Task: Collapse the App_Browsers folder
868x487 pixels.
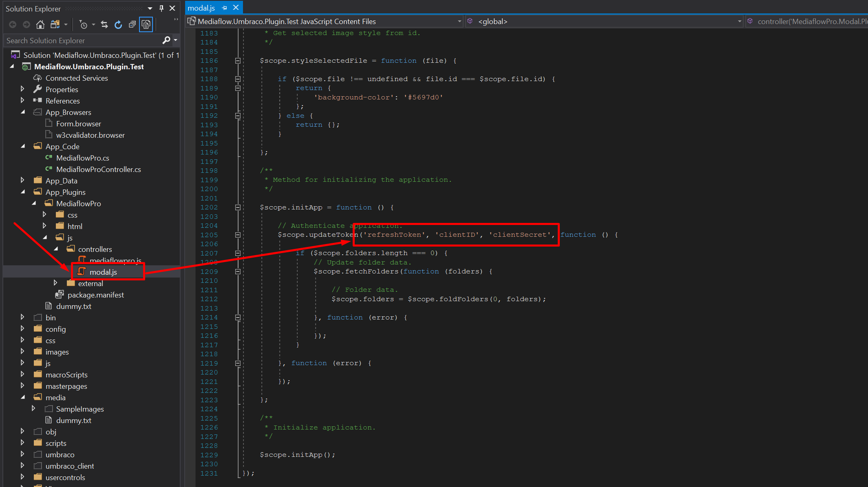Action: (23, 112)
